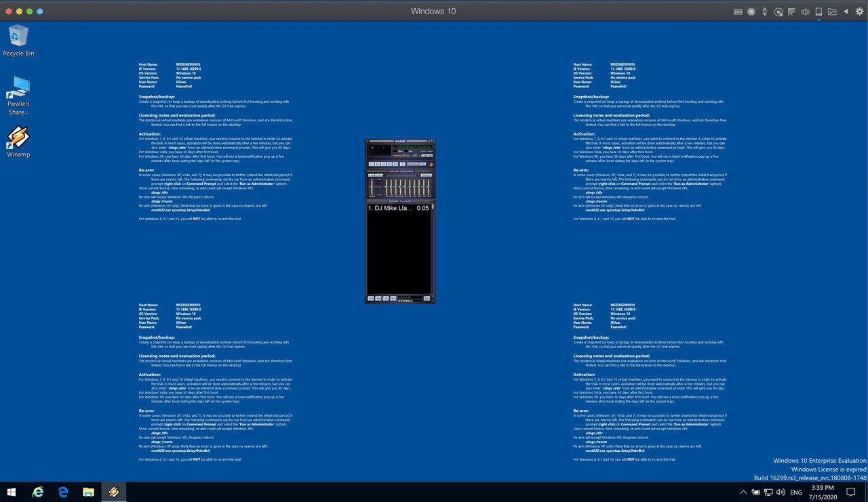Open Parallels USB devices icon
Viewport: 868px width, 502px height.
(x=764, y=12)
